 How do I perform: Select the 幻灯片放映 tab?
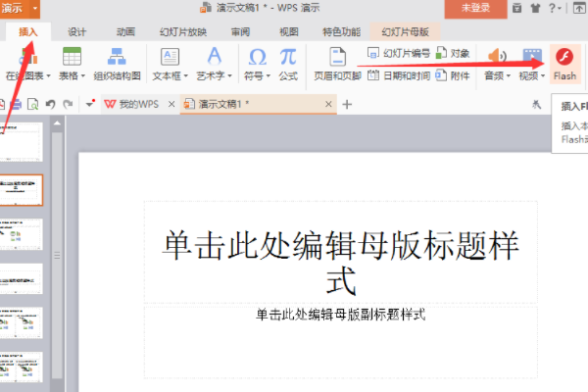pos(183,32)
